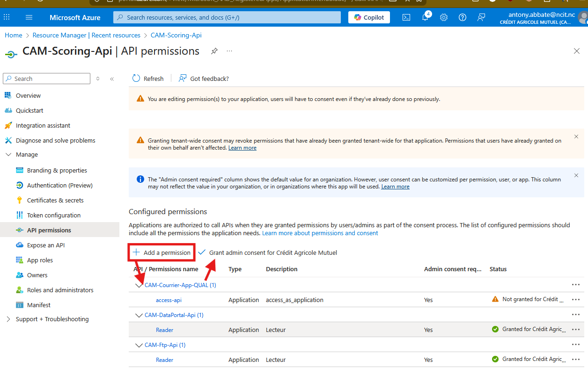The image size is (588, 382).
Task: Expand the Support + Troubleshooting section
Action: pos(8,319)
